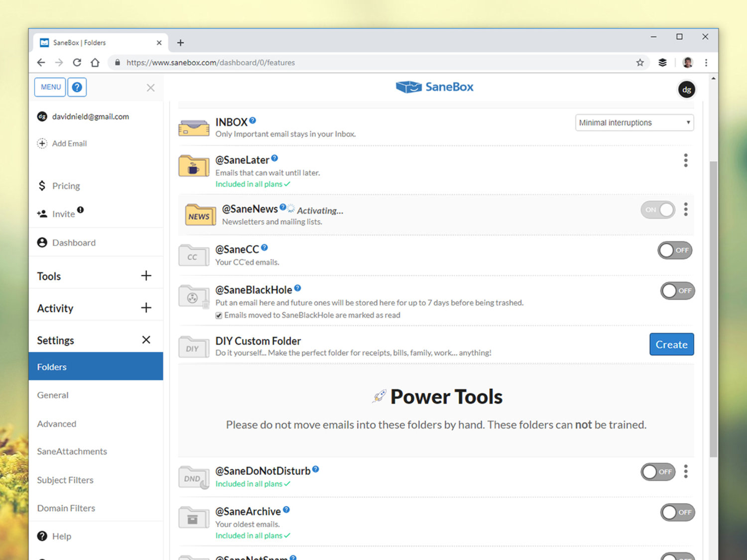Image resolution: width=747 pixels, height=560 pixels.
Task: Click the Create button for DIY Custom Folder
Action: point(671,344)
